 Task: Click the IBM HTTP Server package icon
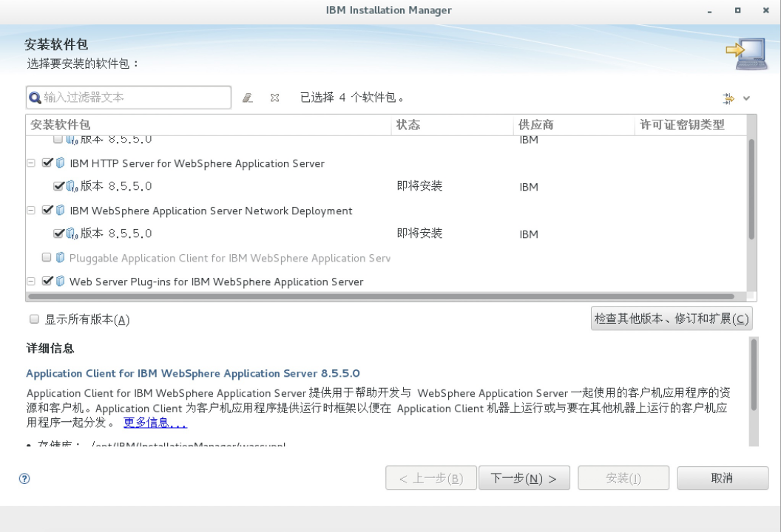click(61, 163)
